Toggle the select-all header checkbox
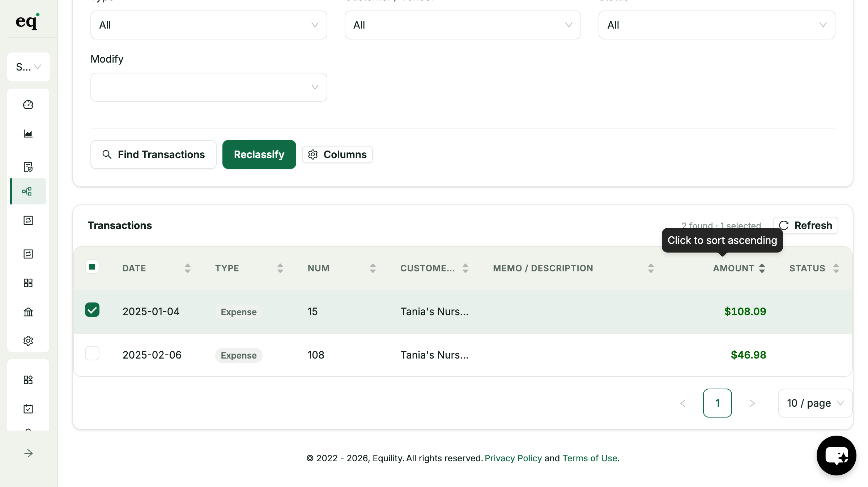 (x=92, y=267)
